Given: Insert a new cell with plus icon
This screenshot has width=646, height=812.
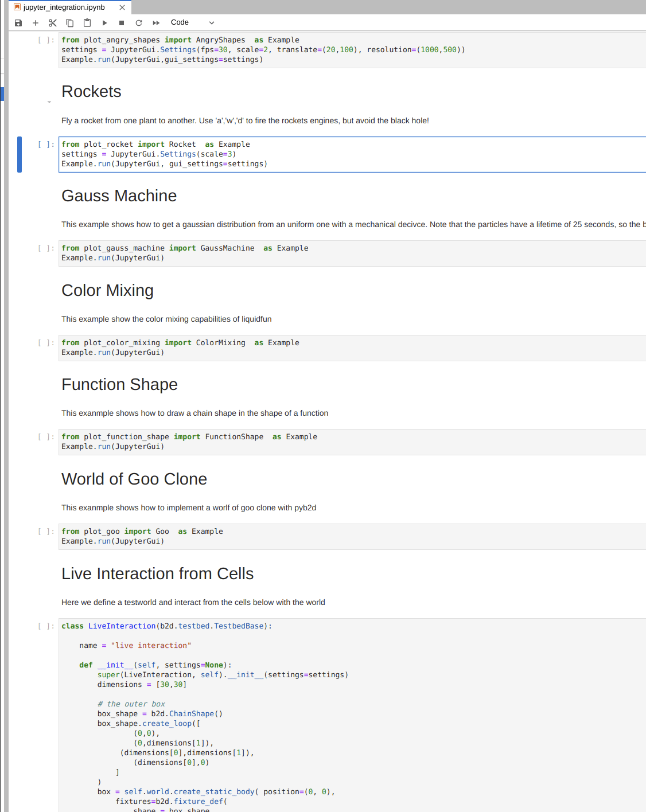Looking at the screenshot, I should coord(36,23).
